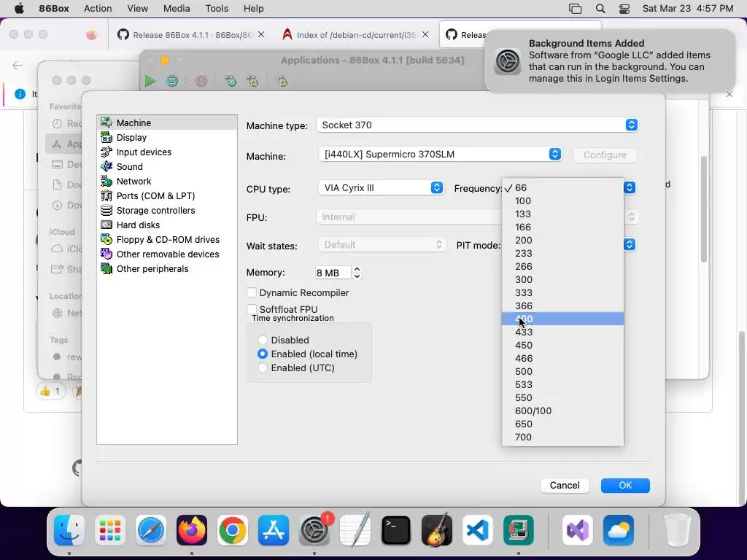The image size is (747, 560).
Task: Open the Media menu in menu bar
Action: tap(177, 9)
